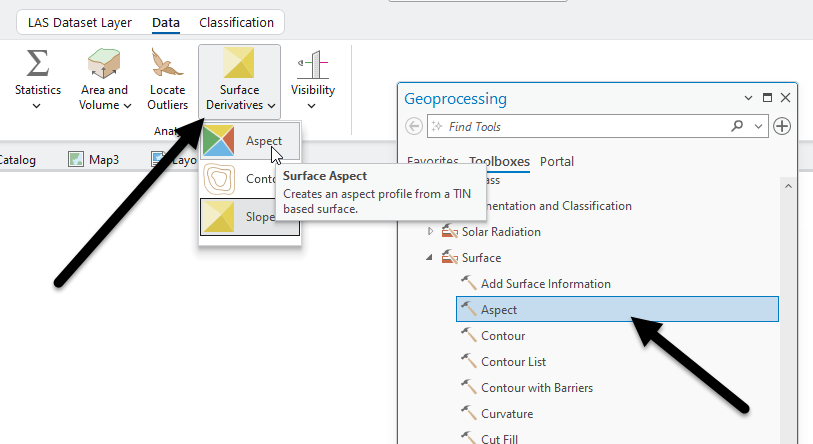
Task: Switch to the Map3 view tab
Action: pyautogui.click(x=93, y=159)
